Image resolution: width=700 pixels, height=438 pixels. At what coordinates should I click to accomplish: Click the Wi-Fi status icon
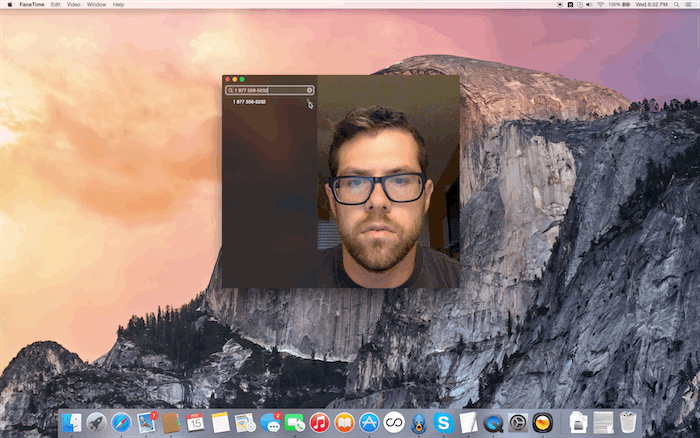pos(599,4)
